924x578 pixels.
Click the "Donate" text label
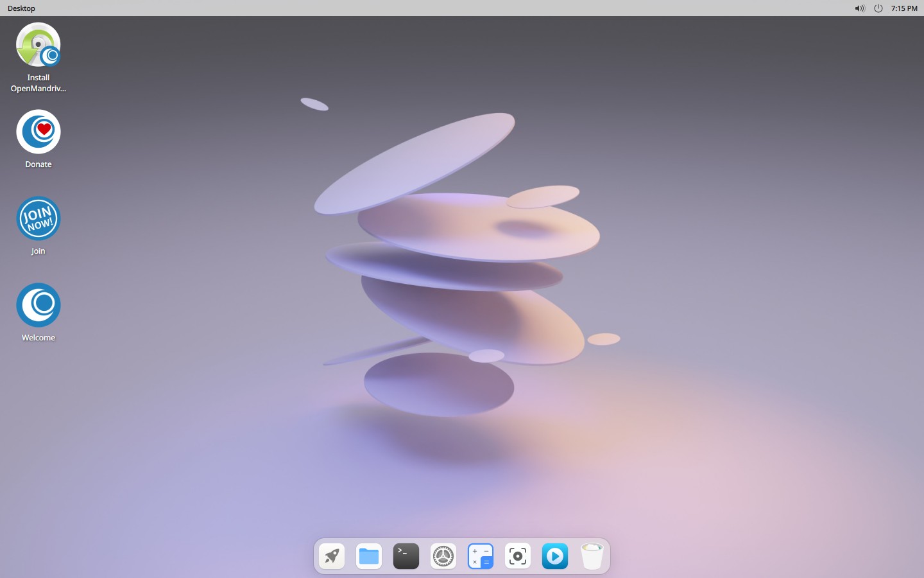[38, 164]
